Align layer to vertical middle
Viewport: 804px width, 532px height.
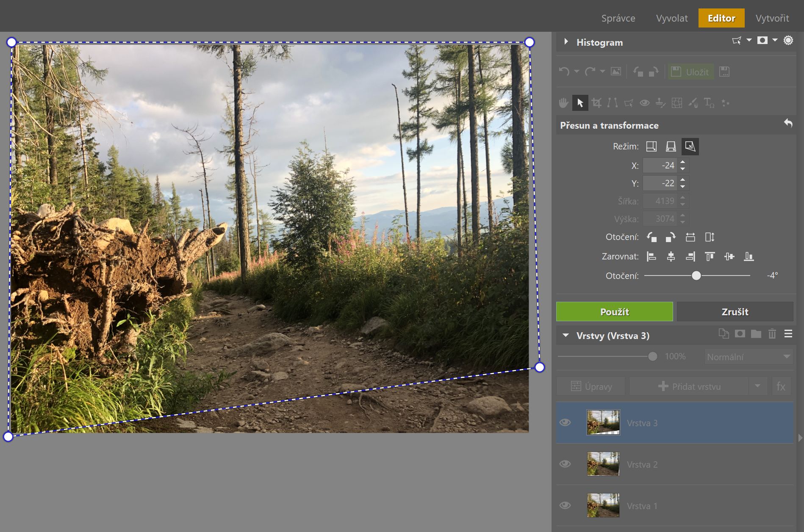click(729, 256)
